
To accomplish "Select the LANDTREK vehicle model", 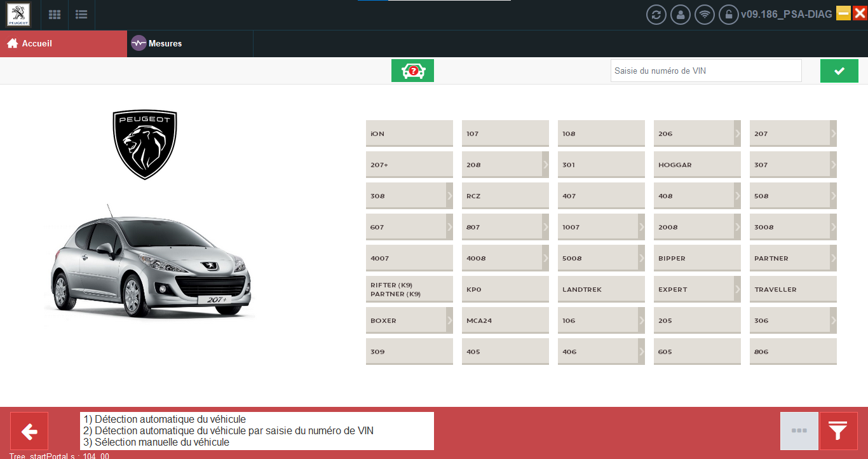I will pyautogui.click(x=601, y=289).
